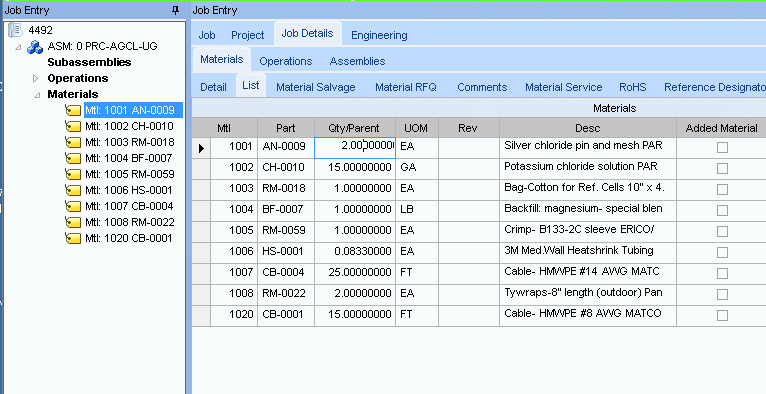Click the pin icon in Job Entry panel header
The height and width of the screenshot is (394, 766).
pos(175,10)
